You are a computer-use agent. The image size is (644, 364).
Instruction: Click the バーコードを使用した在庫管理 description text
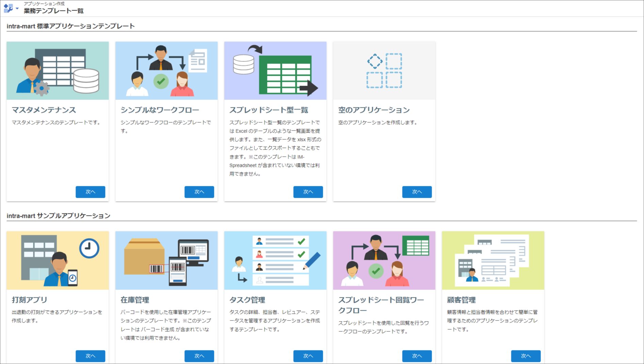166,325
